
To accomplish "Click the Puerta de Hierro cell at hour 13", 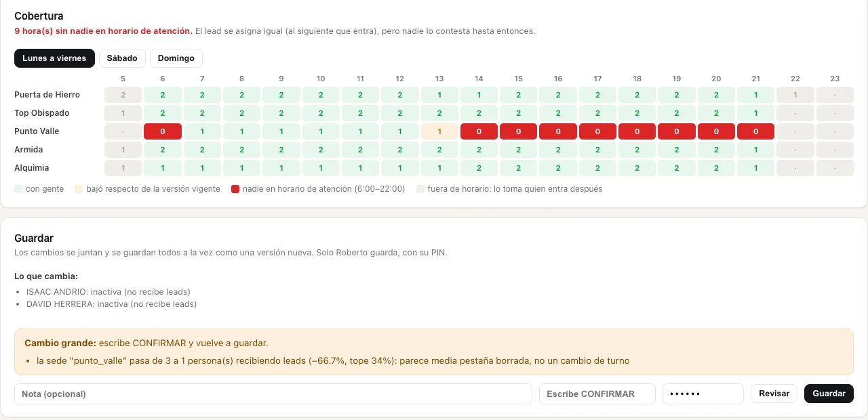I will pos(439,95).
